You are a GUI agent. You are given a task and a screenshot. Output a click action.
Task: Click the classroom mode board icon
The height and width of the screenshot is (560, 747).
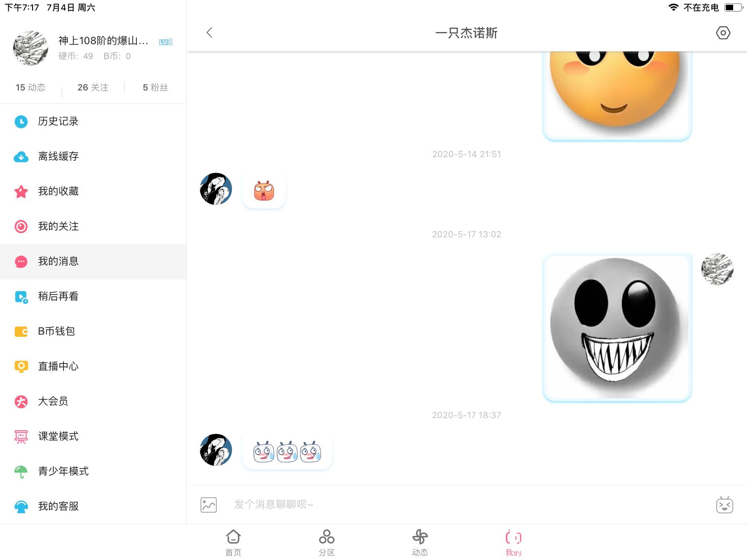point(21,437)
